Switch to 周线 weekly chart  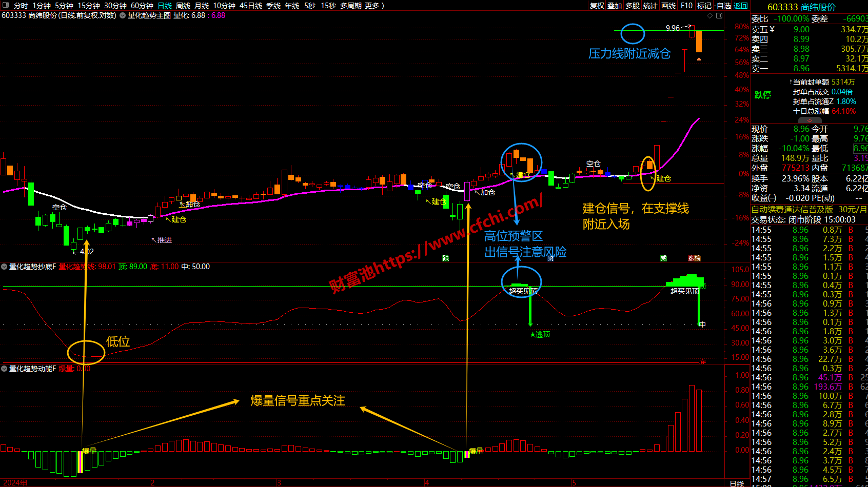click(x=183, y=6)
